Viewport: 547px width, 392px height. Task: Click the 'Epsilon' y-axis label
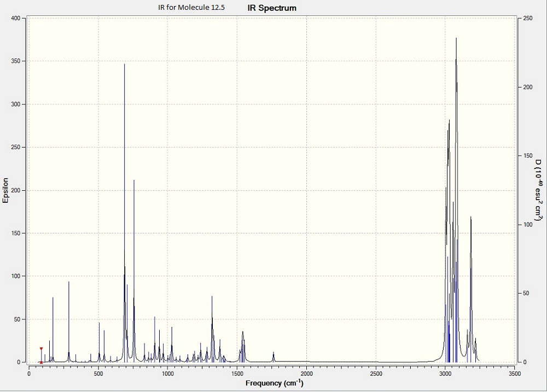(x=5, y=190)
